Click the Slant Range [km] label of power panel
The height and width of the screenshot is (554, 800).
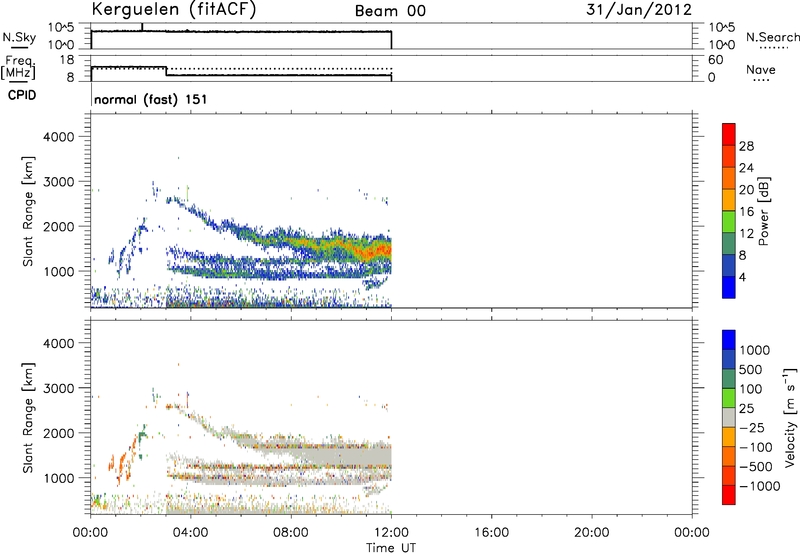pos(28,211)
